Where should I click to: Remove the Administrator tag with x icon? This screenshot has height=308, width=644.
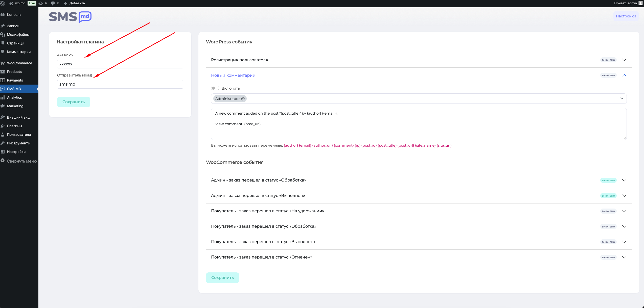coord(243,99)
